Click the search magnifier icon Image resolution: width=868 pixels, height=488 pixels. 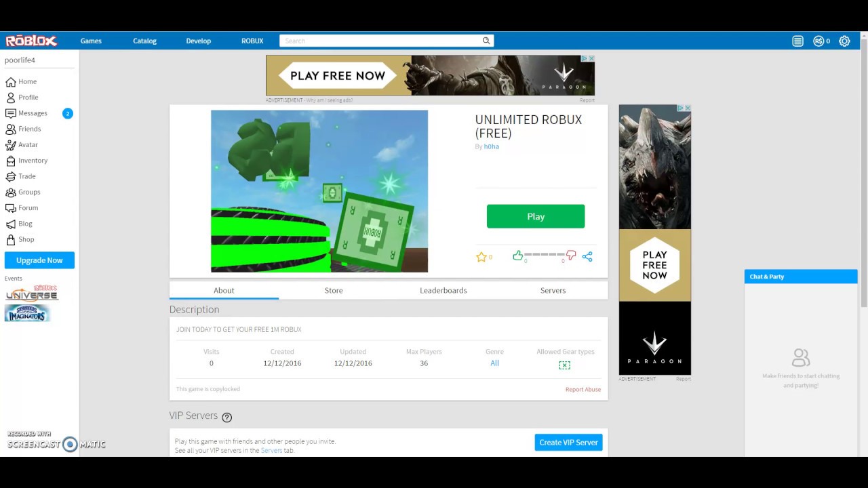tap(486, 41)
